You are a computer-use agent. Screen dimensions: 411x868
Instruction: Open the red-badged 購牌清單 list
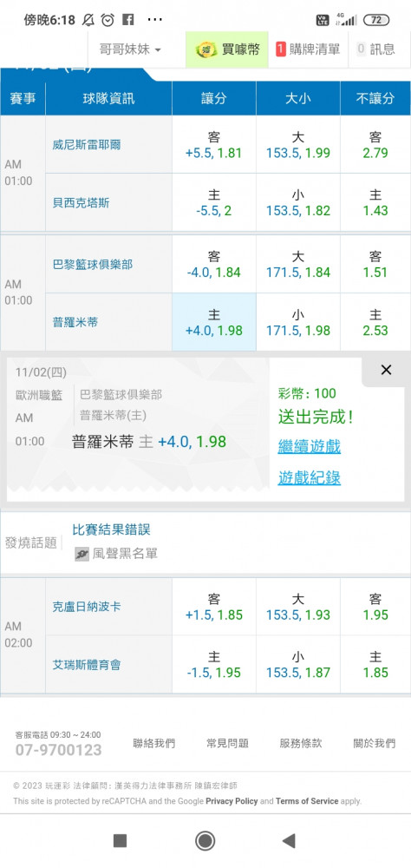(308, 49)
